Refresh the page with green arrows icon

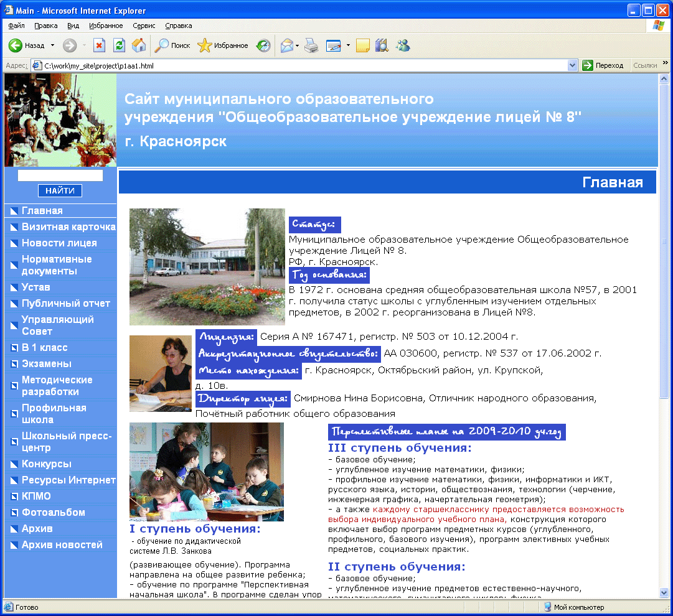pyautogui.click(x=119, y=45)
